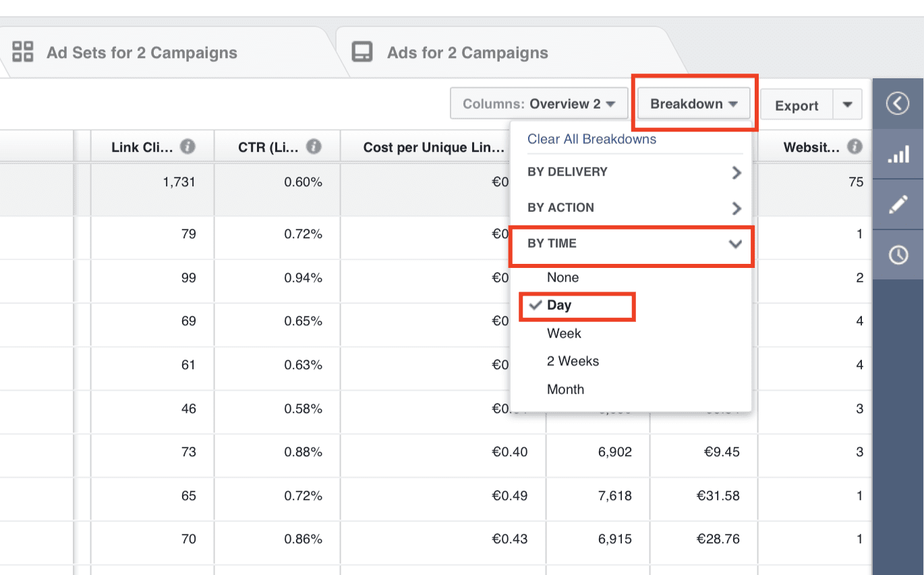
Task: Select the Month time breakdown option
Action: [x=565, y=389]
